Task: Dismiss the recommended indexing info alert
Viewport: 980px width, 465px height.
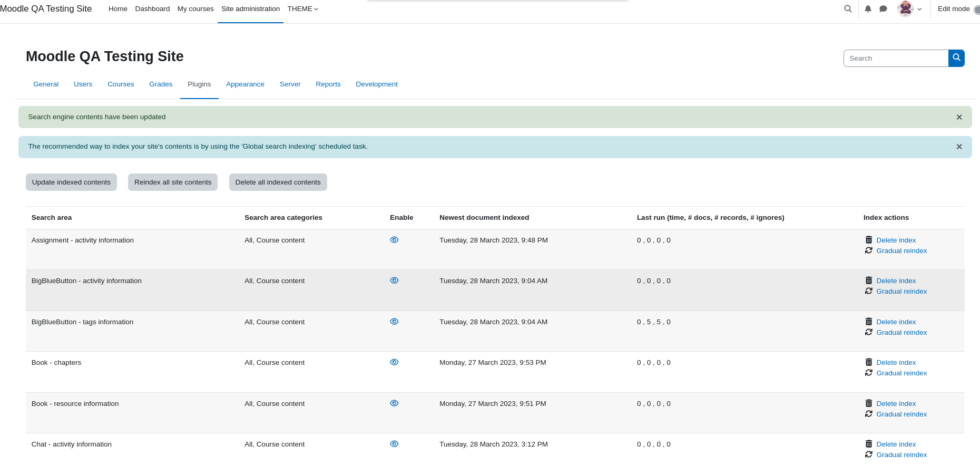Action: pos(959,147)
